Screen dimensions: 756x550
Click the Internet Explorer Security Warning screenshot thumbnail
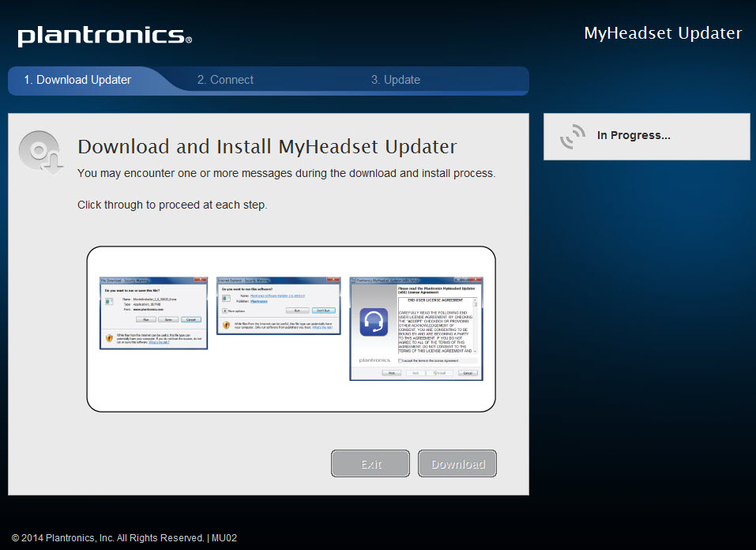point(279,305)
